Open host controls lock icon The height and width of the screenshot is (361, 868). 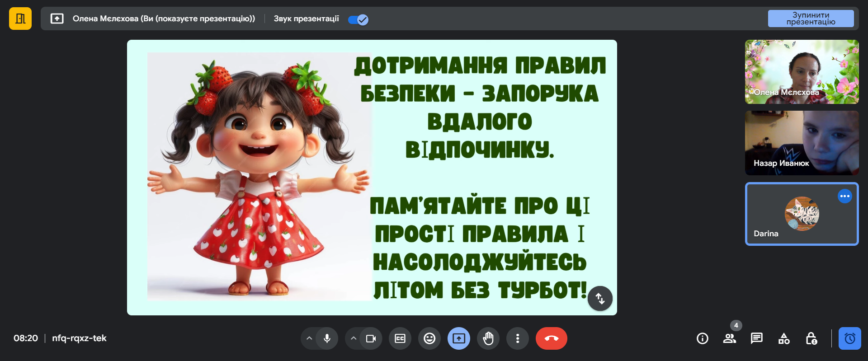(x=811, y=338)
